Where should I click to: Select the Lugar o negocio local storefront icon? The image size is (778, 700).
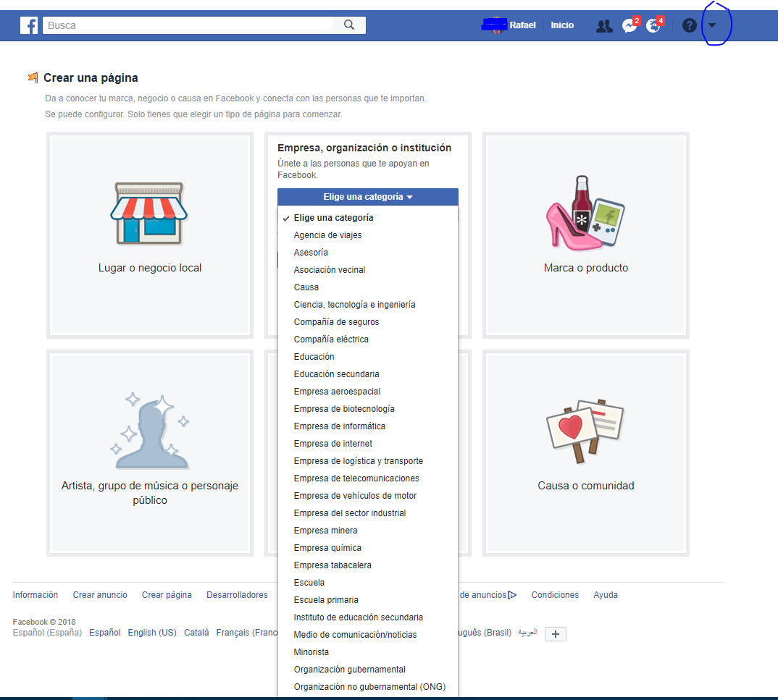pos(149,213)
